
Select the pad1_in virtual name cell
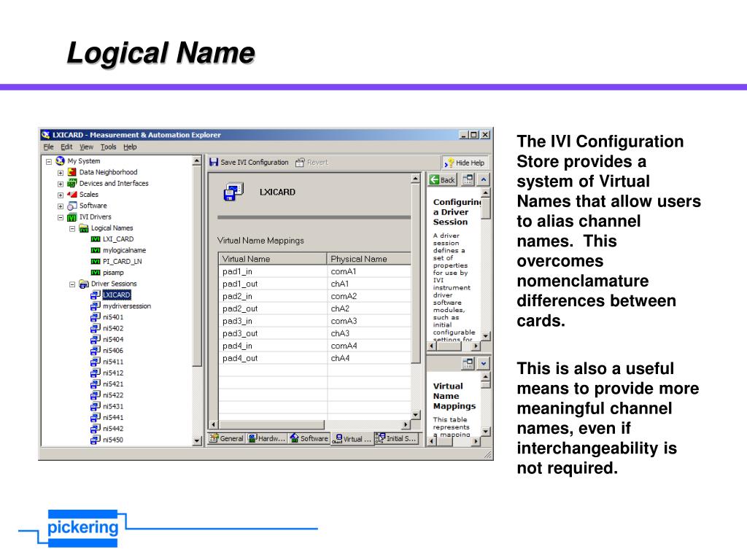[x=273, y=271]
